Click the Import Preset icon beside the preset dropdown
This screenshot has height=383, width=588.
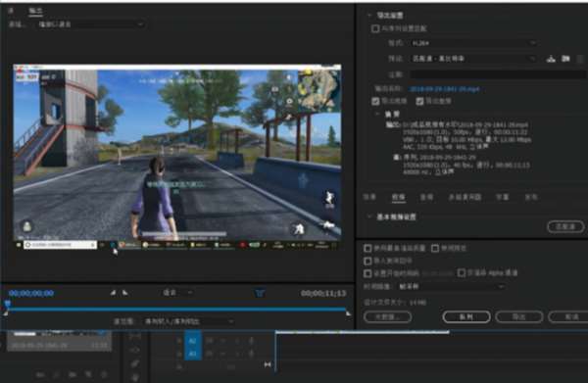coord(565,59)
